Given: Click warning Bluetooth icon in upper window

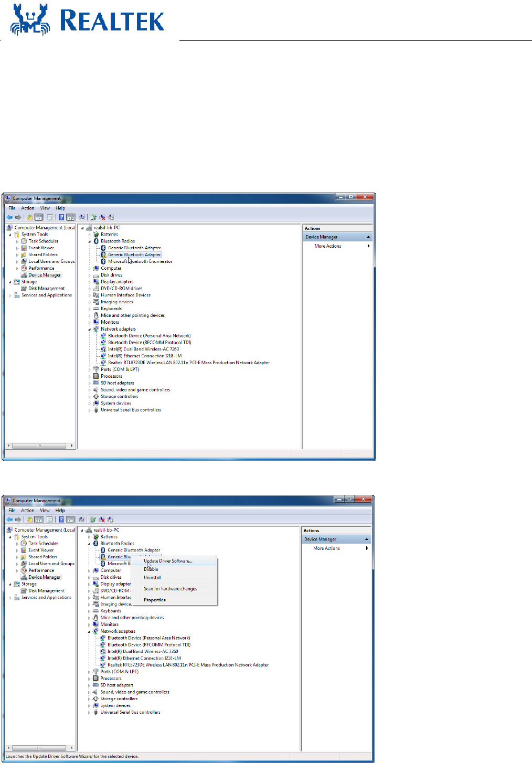Looking at the screenshot, I should pyautogui.click(x=103, y=255).
